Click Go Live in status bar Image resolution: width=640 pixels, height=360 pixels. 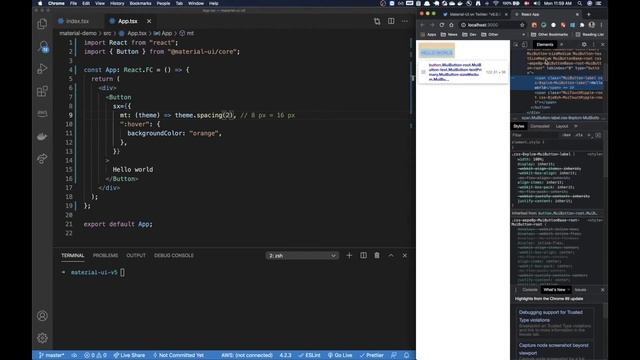340,356
